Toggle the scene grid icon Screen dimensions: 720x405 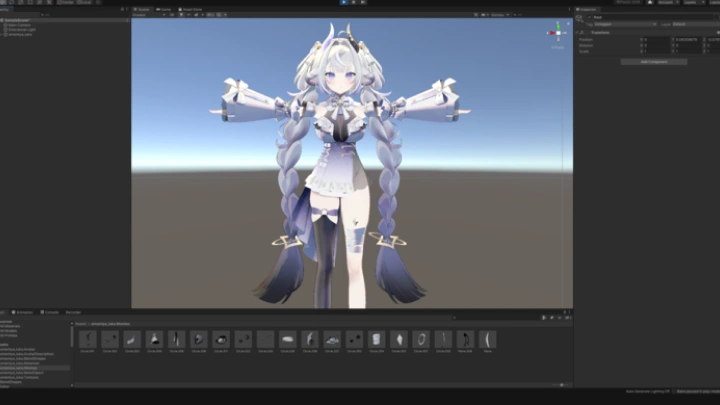pyautogui.click(x=219, y=15)
